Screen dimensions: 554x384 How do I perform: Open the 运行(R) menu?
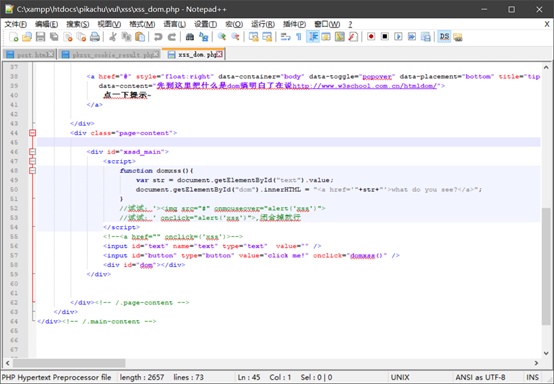click(263, 24)
